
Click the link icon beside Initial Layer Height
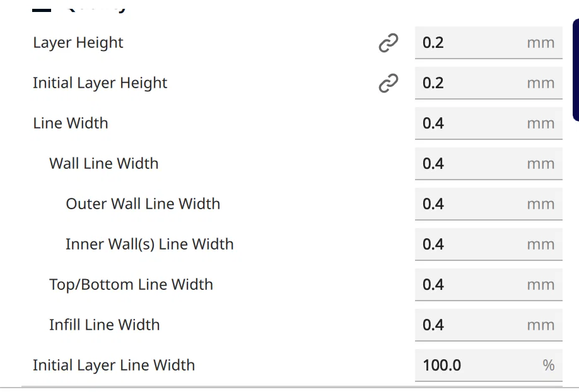[x=388, y=83]
